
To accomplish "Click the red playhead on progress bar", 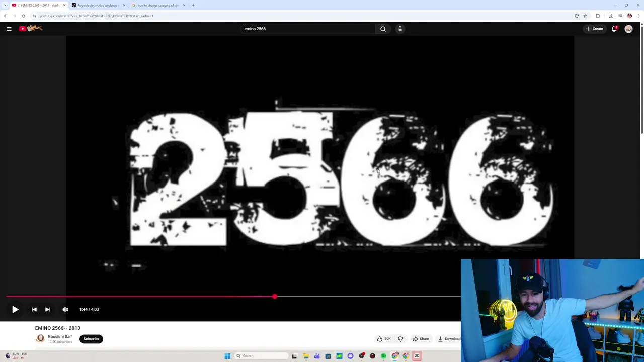I will coord(275,297).
